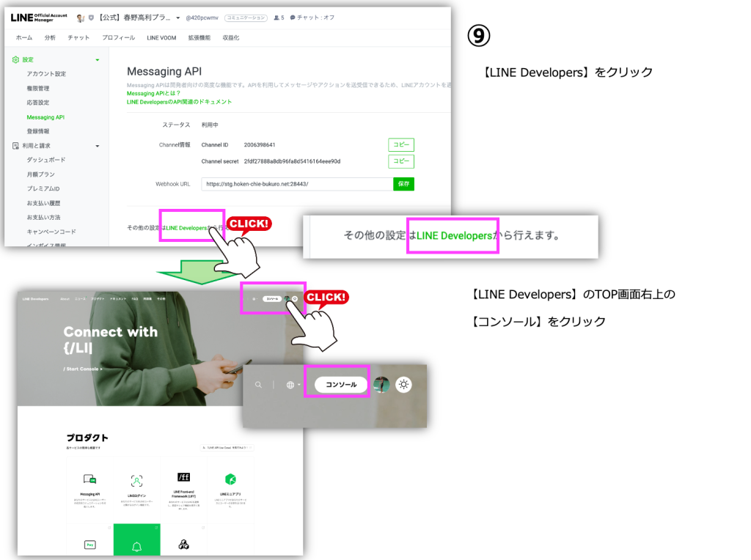Click the account profile avatar beside 【公式】

point(81,18)
